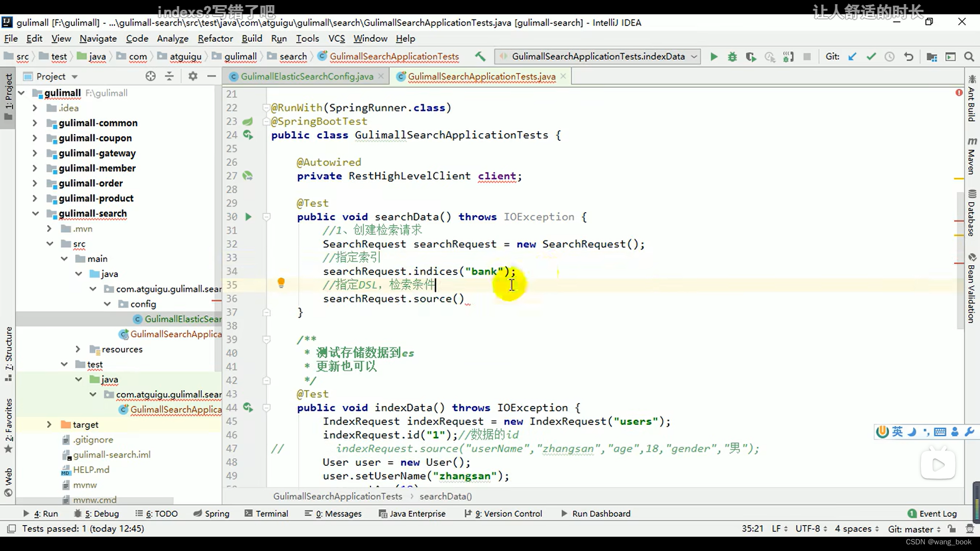Screen dimensions: 980x551
Task: Expand the target folder
Action: [49, 424]
